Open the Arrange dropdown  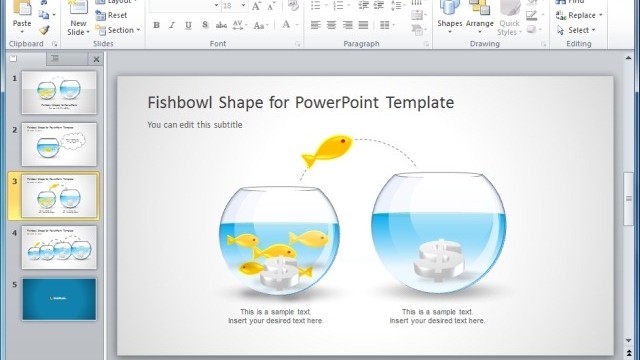pos(480,32)
